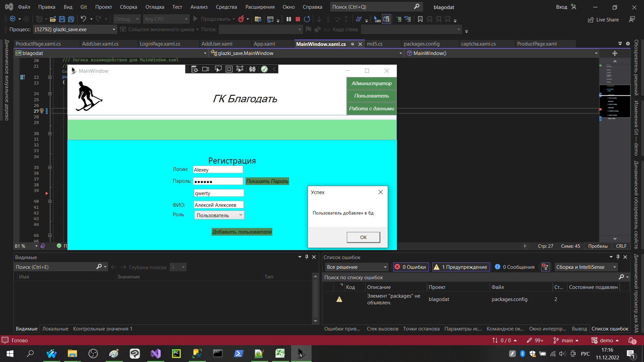Open the Live Share session
The image size is (644, 362).
coord(603,20)
